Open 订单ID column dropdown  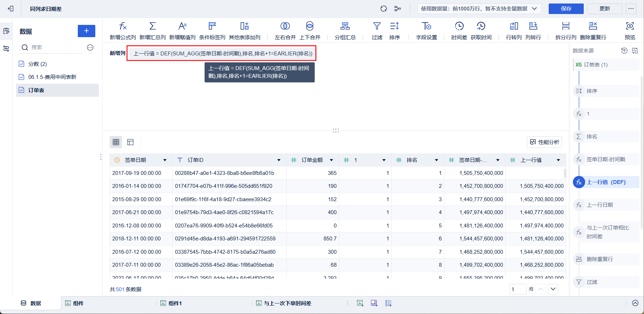click(x=279, y=160)
